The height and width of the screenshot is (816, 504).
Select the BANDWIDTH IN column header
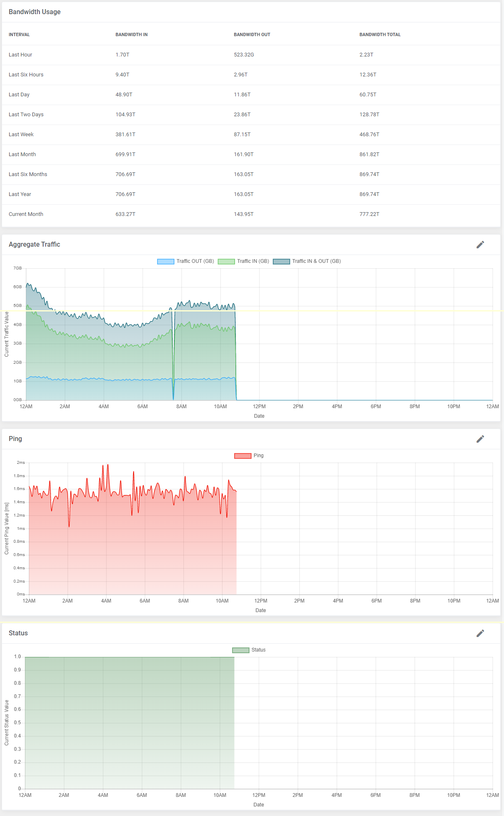[x=132, y=34]
